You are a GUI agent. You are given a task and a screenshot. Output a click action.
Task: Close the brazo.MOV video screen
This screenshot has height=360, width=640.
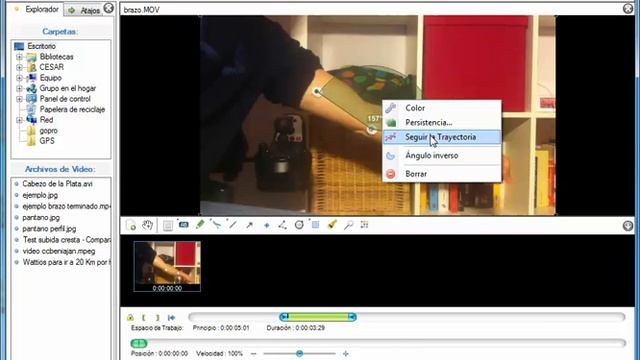628,9
